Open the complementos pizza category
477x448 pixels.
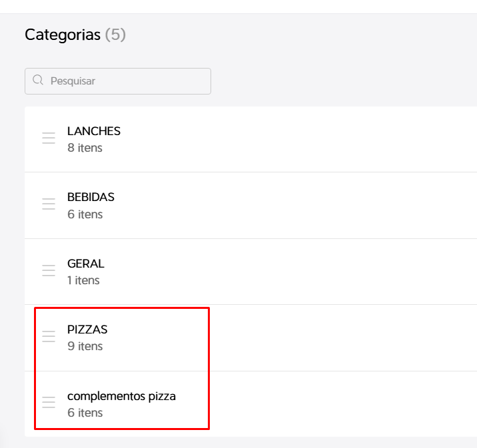coord(121,396)
